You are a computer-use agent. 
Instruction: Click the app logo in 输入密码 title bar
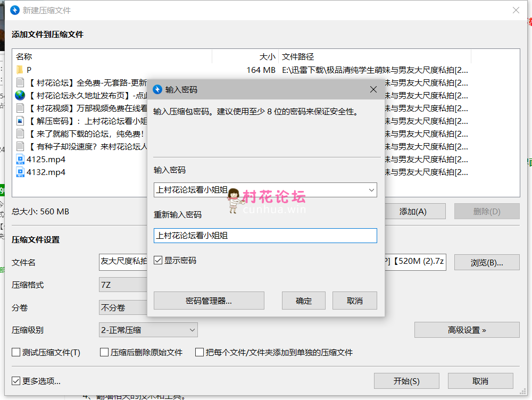157,89
